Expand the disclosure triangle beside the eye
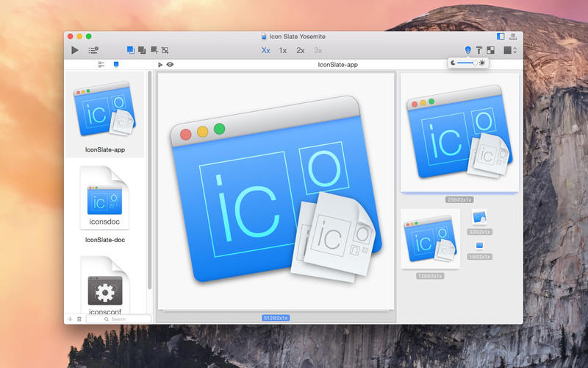The image size is (588, 368). pos(161,65)
